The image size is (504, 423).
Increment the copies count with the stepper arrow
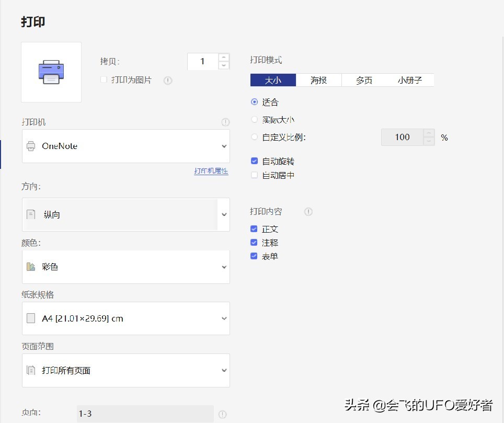point(224,58)
